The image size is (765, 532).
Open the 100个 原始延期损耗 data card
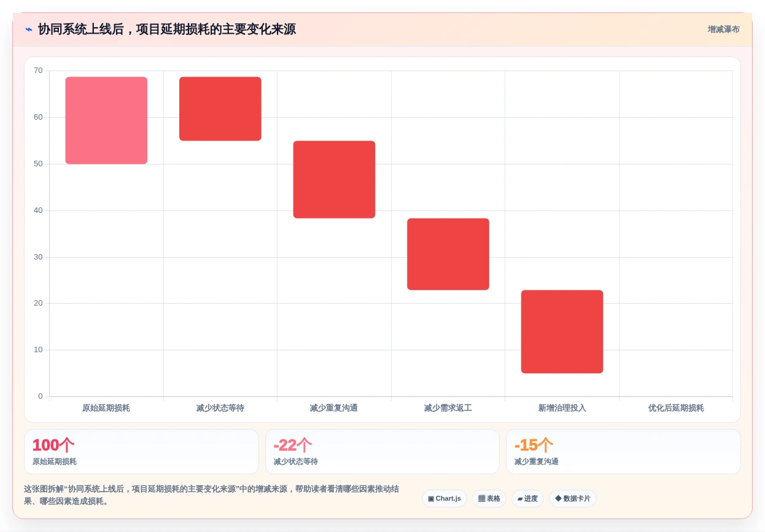141,452
